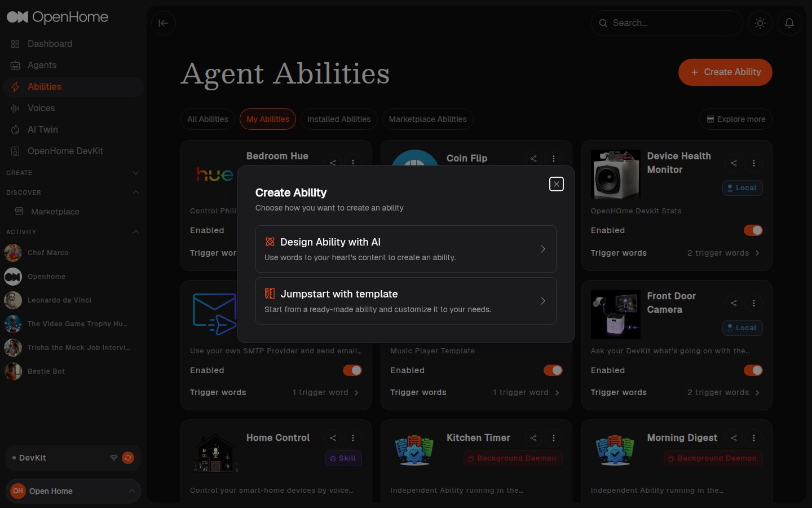The height and width of the screenshot is (508, 812).
Task: Share the Coin Flip ability
Action: tap(533, 159)
